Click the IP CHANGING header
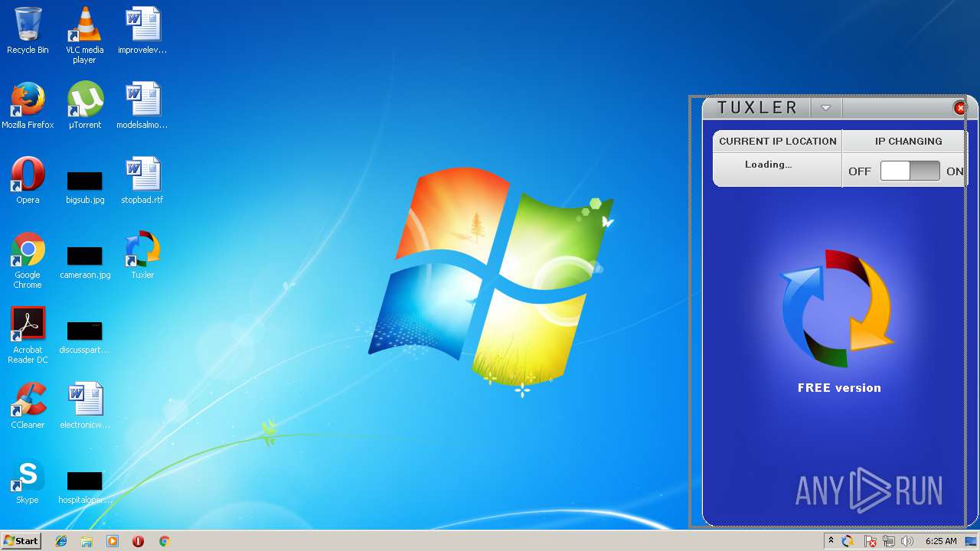 click(908, 141)
